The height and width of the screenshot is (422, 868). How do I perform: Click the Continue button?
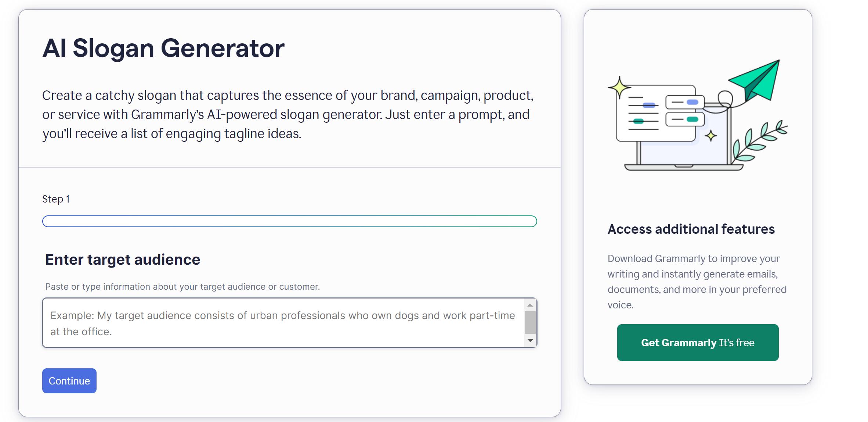click(x=69, y=381)
